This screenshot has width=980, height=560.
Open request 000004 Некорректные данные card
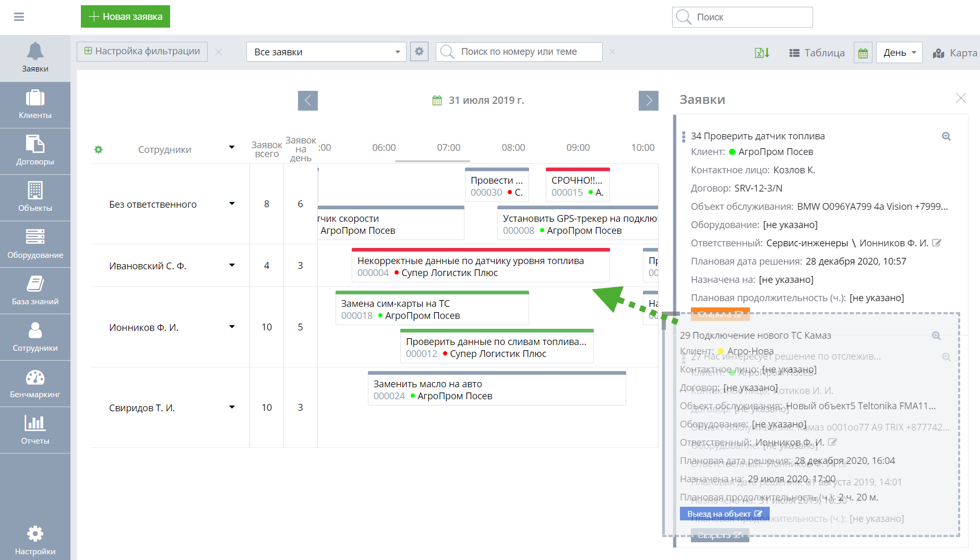(481, 265)
